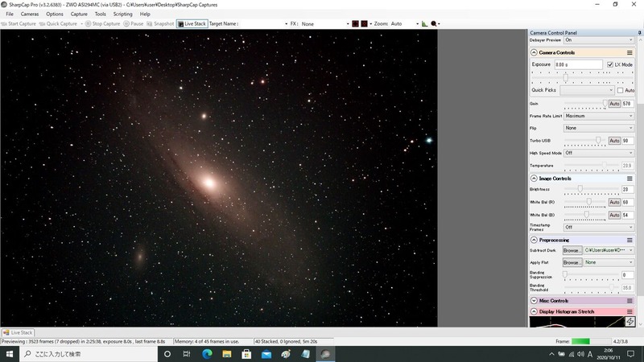Open the Frame Rate Limit dropdown
The width and height of the screenshot is (644, 362).
click(x=599, y=116)
